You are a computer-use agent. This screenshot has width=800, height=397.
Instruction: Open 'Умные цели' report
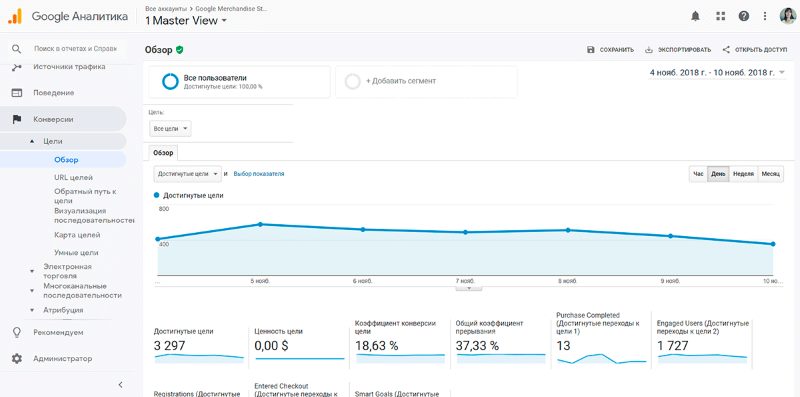(x=76, y=253)
